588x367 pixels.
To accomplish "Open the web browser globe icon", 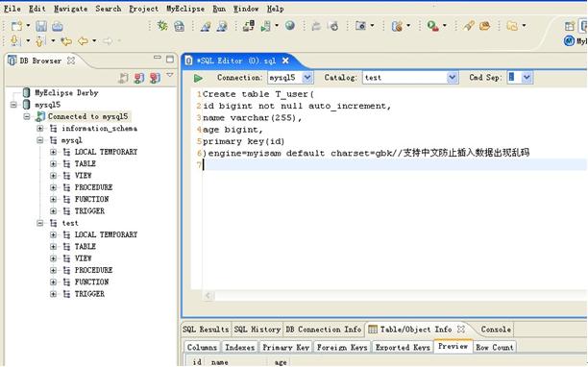I will pos(289,26).
